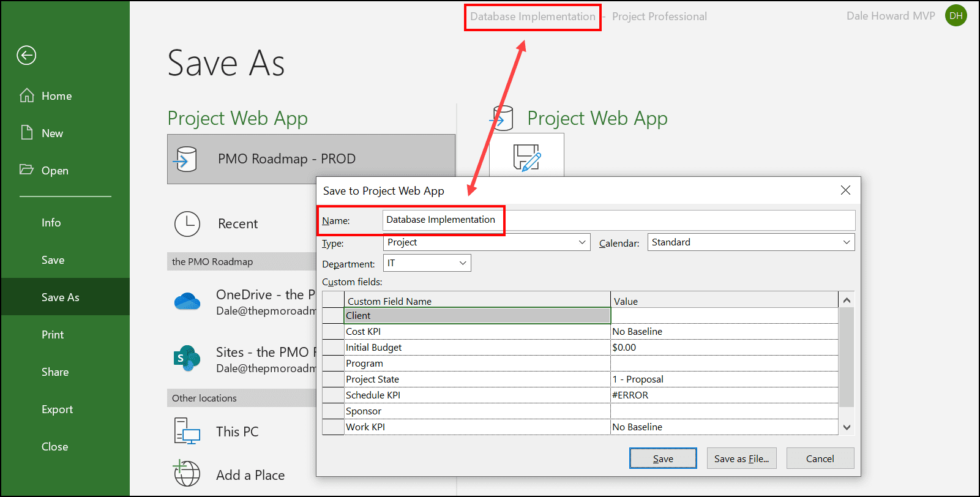Click the back arrow icon
Viewport: 980px width, 497px height.
pyautogui.click(x=26, y=55)
